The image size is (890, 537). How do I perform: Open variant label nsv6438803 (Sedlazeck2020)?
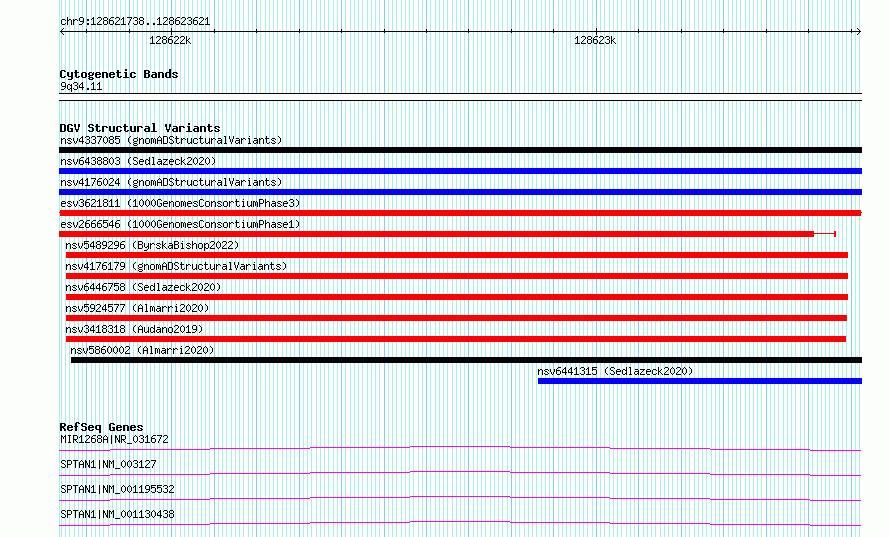tap(138, 161)
